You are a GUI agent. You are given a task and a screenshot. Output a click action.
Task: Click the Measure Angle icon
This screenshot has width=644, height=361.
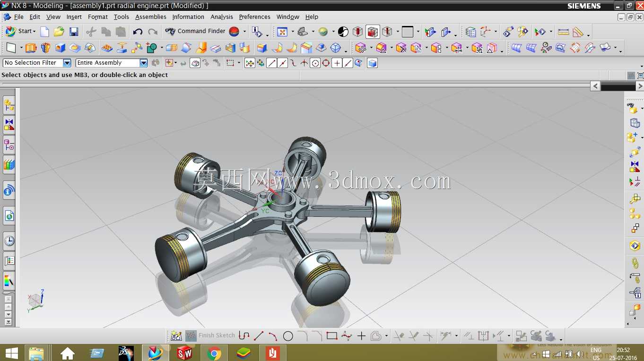[x=578, y=32]
